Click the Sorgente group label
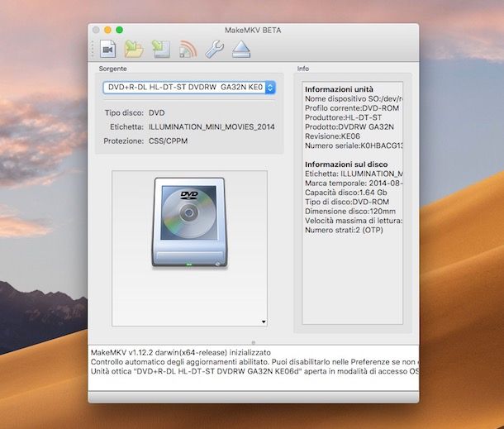The height and width of the screenshot is (429, 504). click(113, 69)
